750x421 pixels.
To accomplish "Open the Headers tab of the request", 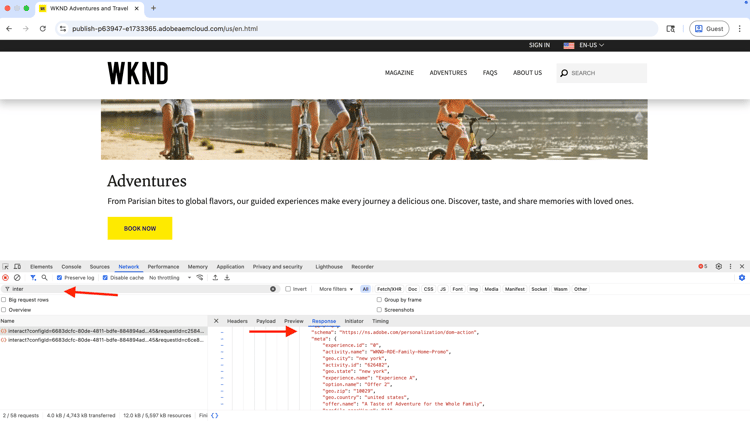I will (x=237, y=321).
